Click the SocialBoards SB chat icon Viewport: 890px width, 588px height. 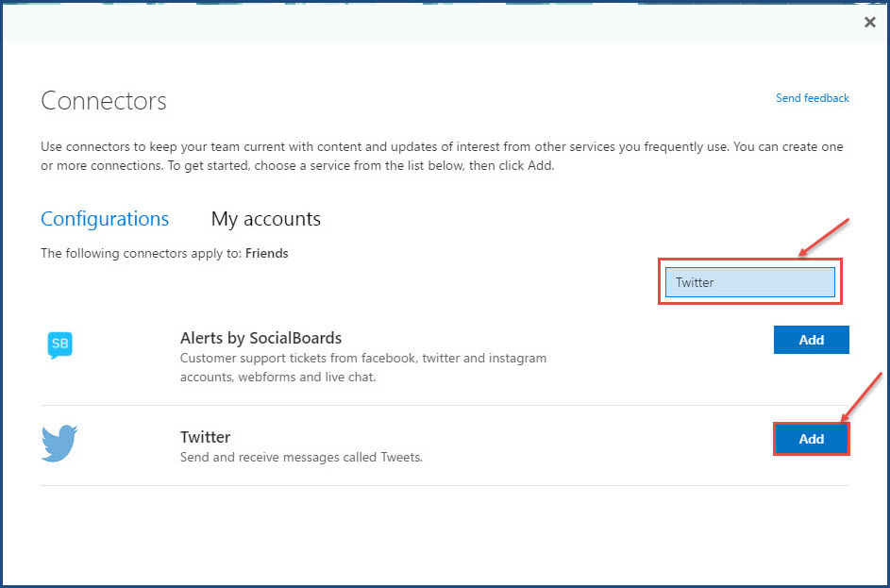tap(59, 345)
